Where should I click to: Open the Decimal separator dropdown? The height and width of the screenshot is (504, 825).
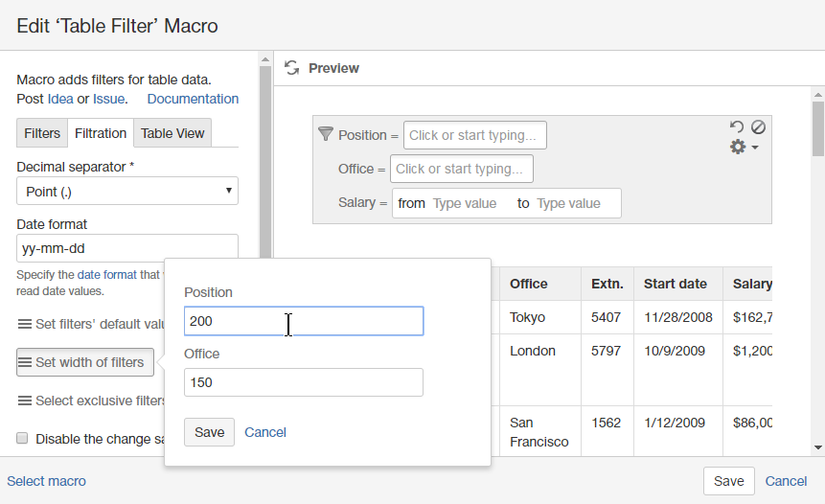(127, 192)
